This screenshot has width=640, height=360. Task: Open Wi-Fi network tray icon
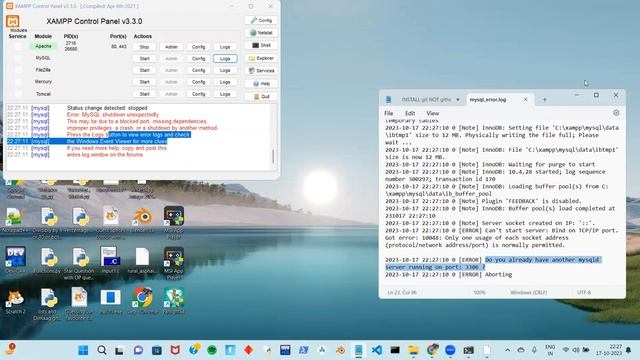coord(566,350)
